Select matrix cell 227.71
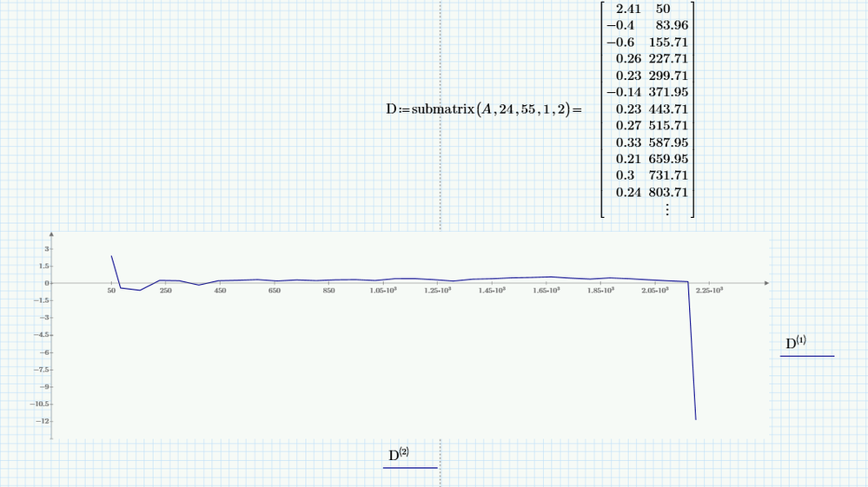 point(668,58)
